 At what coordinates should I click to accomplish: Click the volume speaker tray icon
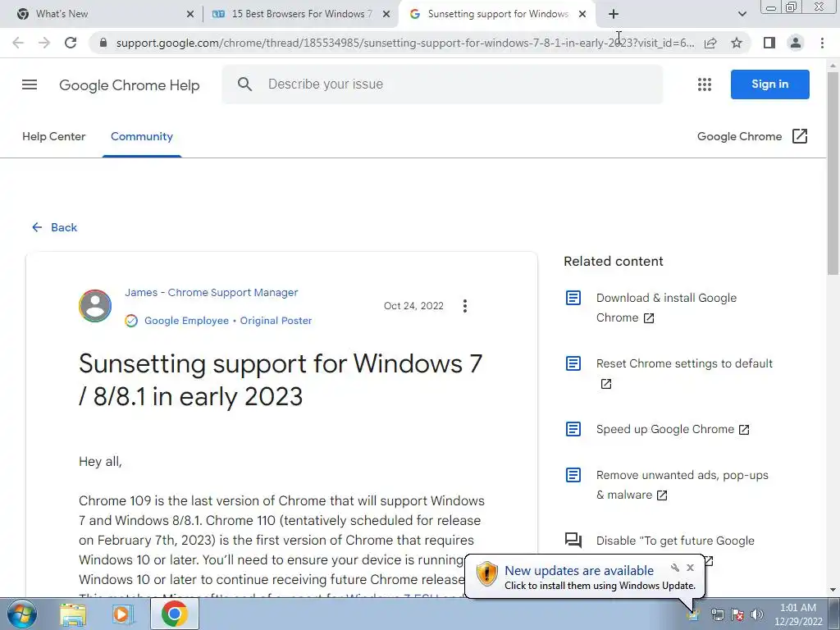click(x=756, y=615)
